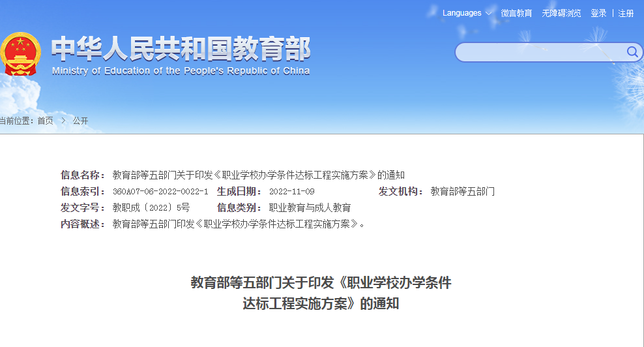Image resolution: width=644 pixels, height=347 pixels.
Task: Go to 首页 in the breadcrumb
Action: point(45,121)
